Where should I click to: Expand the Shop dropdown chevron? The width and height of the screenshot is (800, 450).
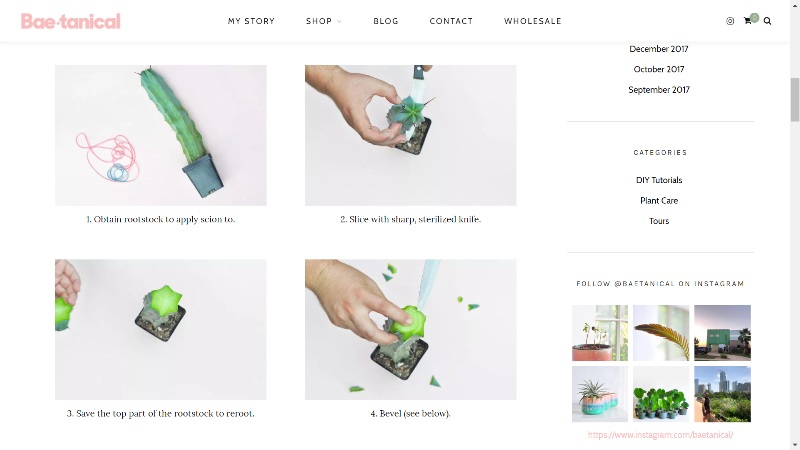339,21
